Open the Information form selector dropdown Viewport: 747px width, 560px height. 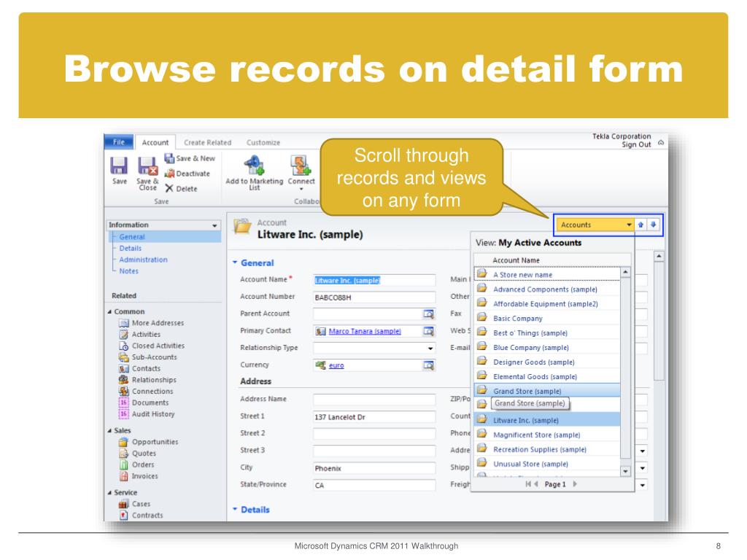tap(215, 225)
